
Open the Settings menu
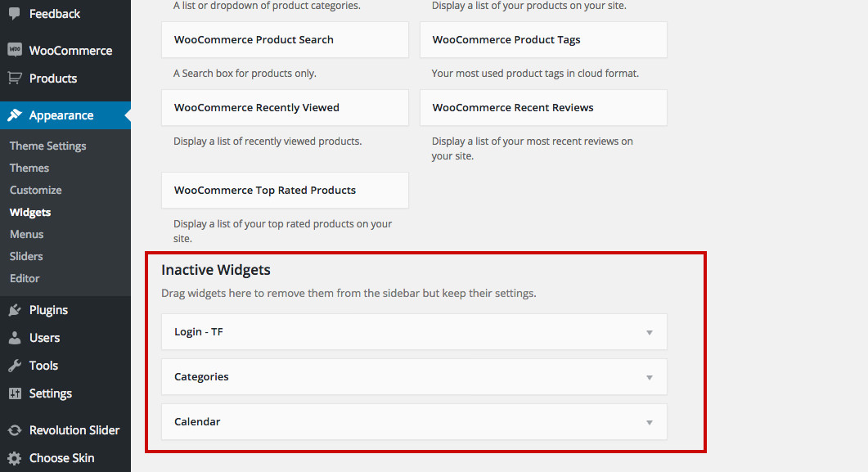65,393
